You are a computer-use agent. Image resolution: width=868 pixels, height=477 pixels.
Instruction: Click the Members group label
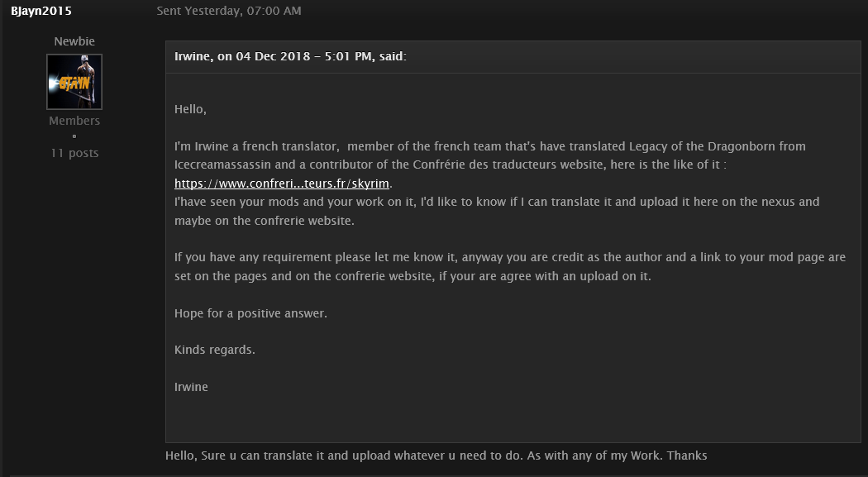[x=74, y=121]
